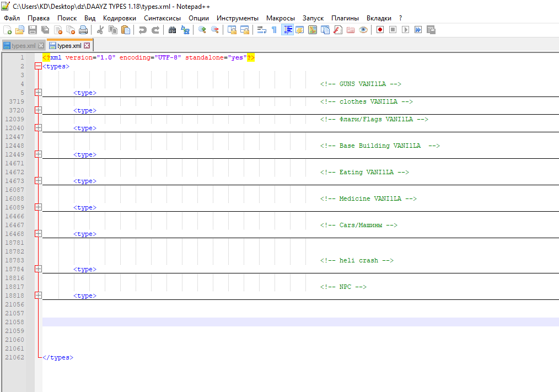
Task: Play the recorded macro
Action: (405, 30)
